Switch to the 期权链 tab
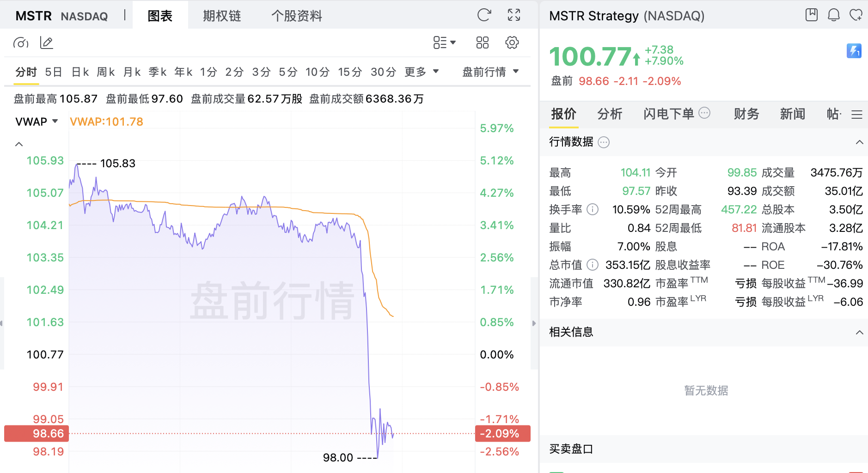868x473 pixels. pyautogui.click(x=222, y=16)
